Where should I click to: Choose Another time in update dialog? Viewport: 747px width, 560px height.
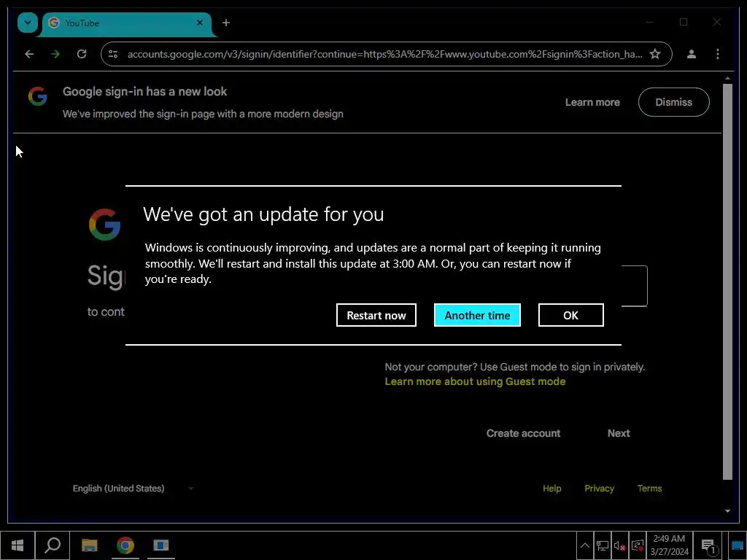(477, 315)
